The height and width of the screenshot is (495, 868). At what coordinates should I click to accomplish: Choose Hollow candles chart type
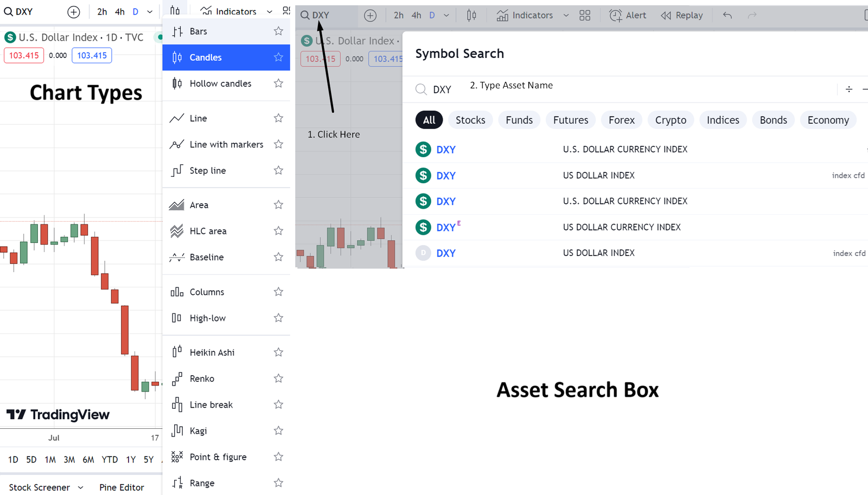pos(226,83)
